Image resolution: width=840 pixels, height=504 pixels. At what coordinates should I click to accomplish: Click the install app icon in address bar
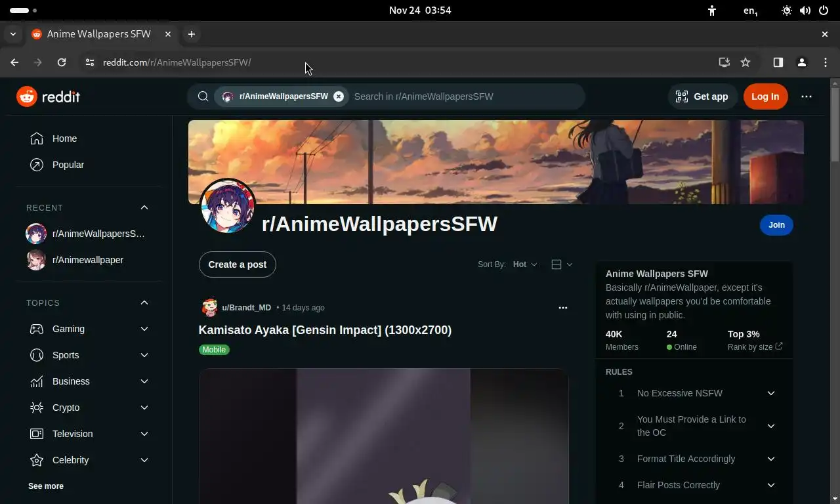point(724,62)
